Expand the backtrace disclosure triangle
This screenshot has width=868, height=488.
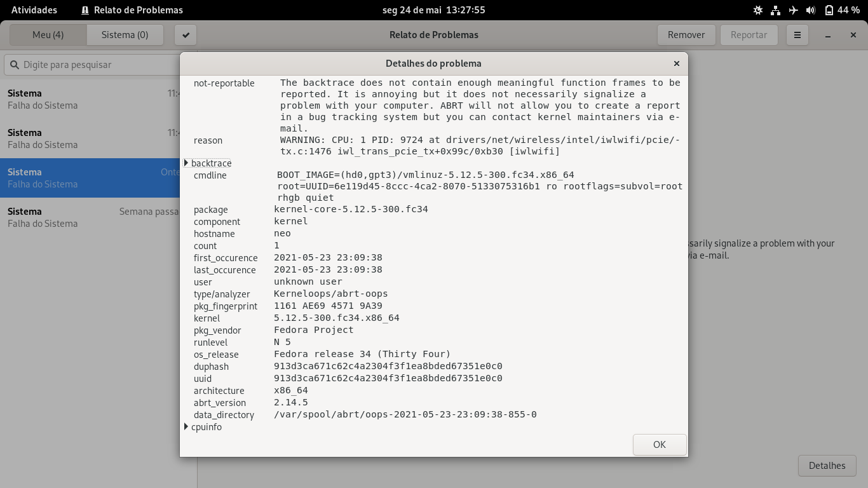point(186,163)
